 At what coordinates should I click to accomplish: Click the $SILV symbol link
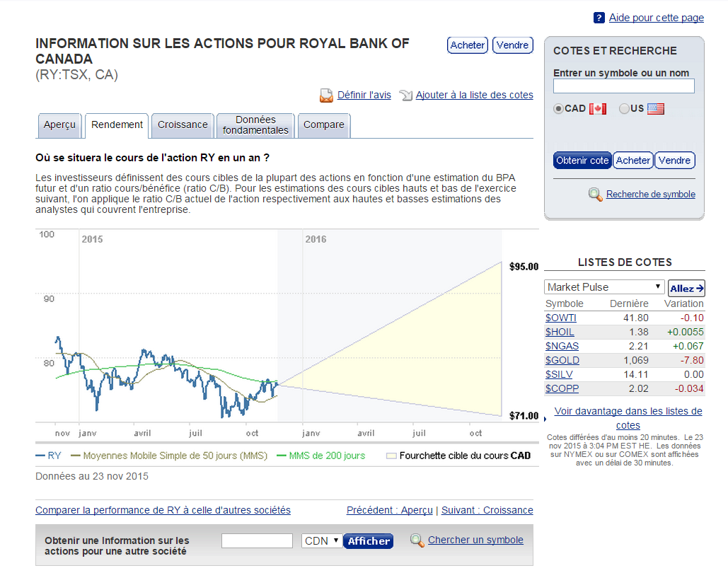point(559,374)
